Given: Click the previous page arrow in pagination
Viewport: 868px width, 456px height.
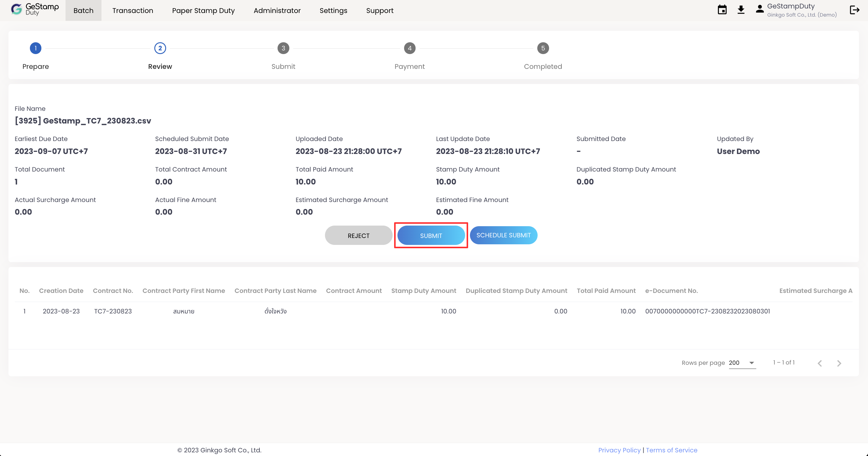Looking at the screenshot, I should 819,363.
